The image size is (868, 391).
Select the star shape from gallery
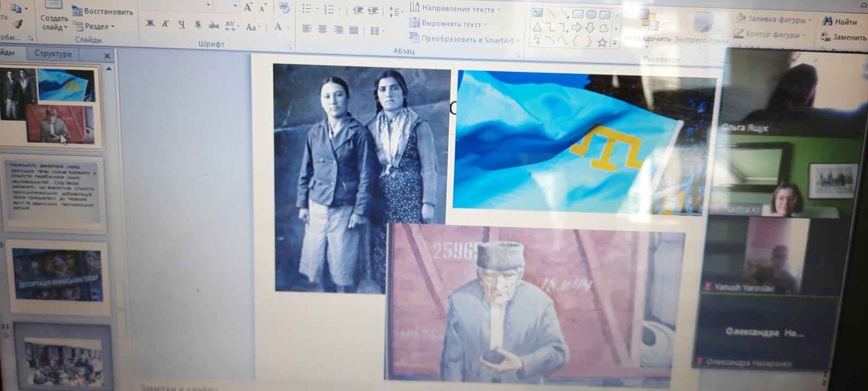[602, 43]
